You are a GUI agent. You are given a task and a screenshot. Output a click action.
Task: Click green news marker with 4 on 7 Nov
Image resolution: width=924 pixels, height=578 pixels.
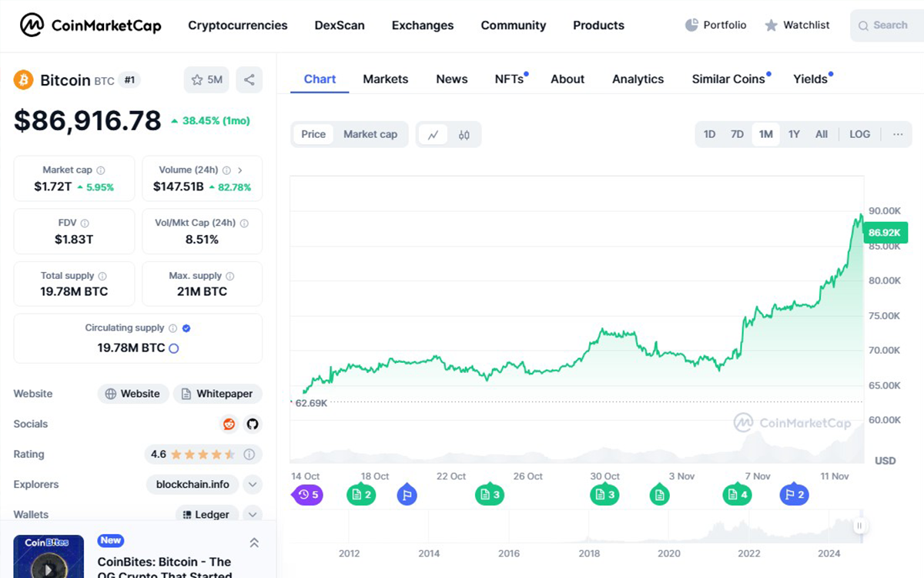[737, 495]
